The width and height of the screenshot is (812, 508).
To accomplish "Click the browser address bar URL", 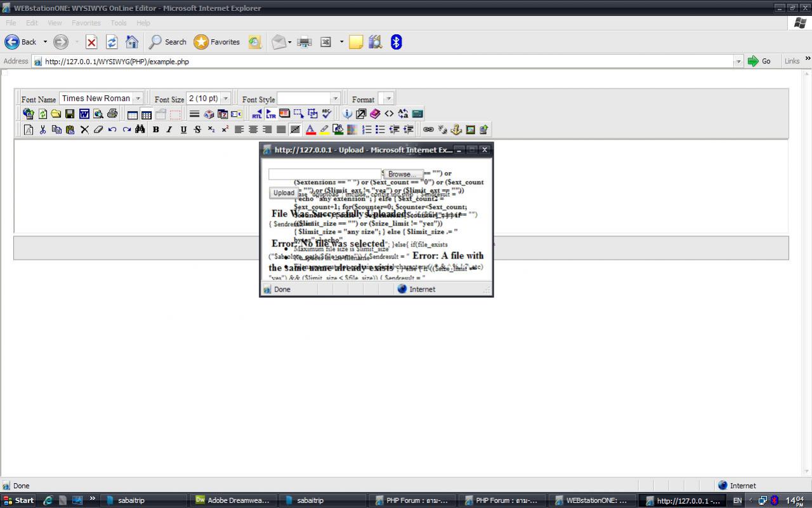I will pyautogui.click(x=117, y=62).
